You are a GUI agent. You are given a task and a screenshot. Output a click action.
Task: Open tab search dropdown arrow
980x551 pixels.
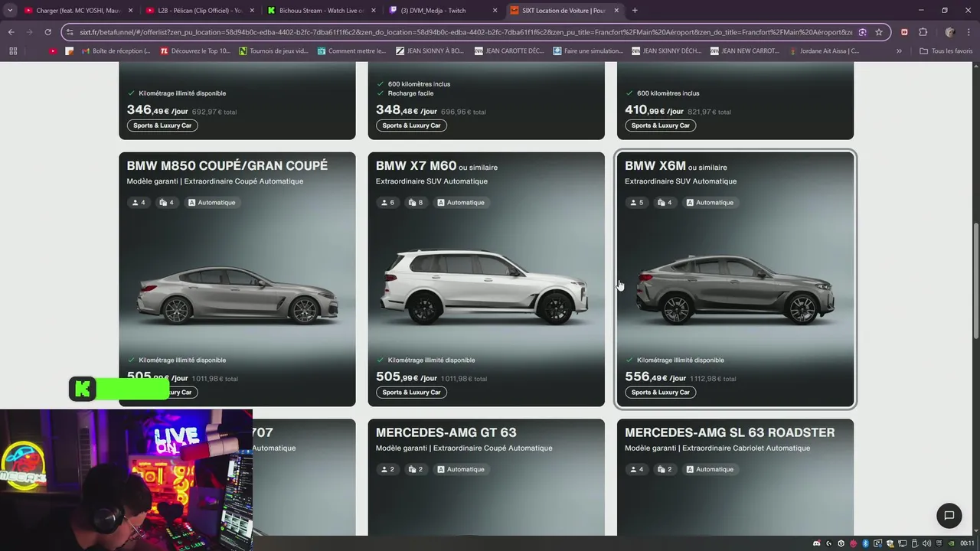click(10, 11)
